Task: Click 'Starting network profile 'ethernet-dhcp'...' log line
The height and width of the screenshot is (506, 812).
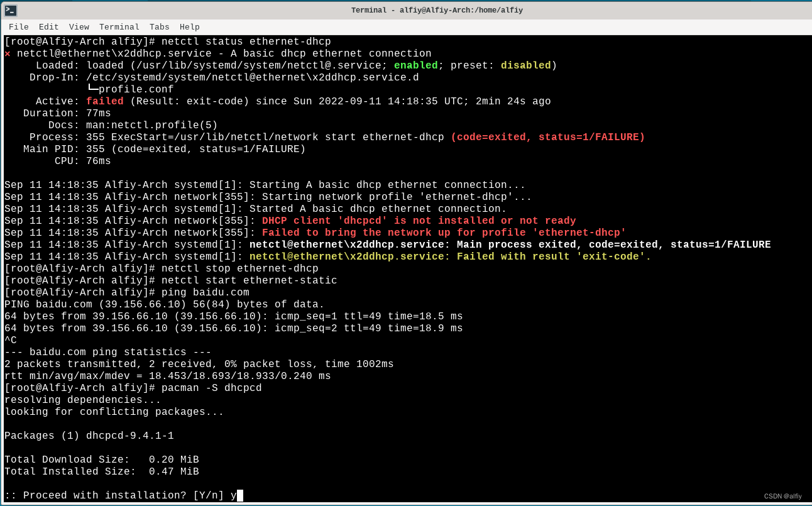Action: pyautogui.click(x=268, y=197)
